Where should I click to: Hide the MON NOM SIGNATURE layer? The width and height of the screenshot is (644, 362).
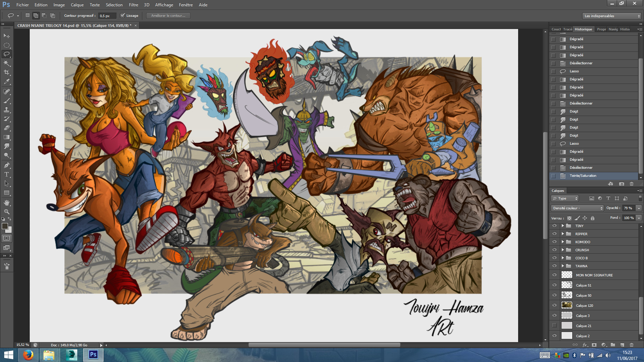pos(554,275)
